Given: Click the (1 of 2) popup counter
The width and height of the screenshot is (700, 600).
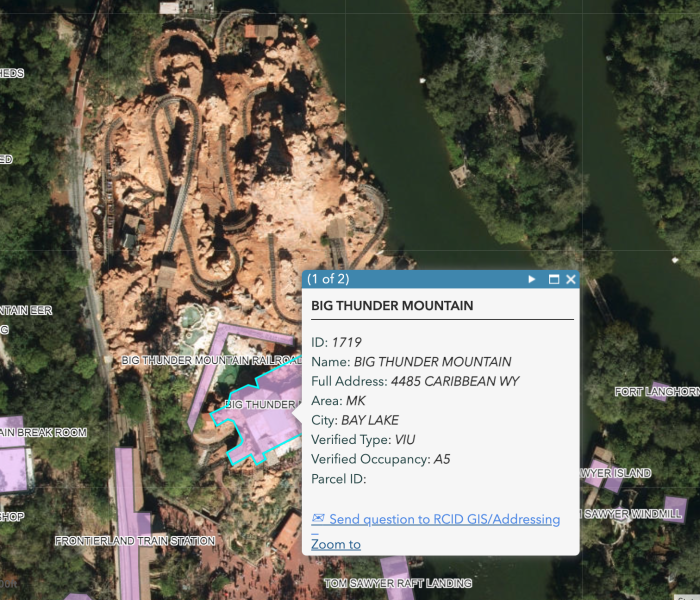Looking at the screenshot, I should click(328, 280).
